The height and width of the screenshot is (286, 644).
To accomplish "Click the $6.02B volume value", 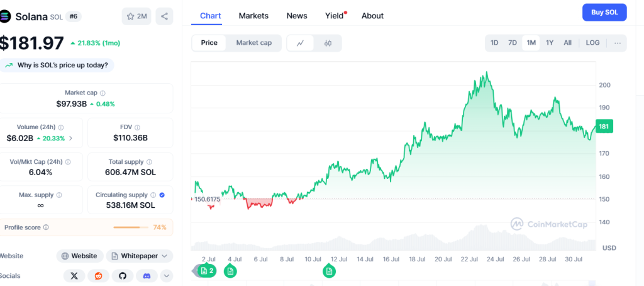I will (19, 138).
